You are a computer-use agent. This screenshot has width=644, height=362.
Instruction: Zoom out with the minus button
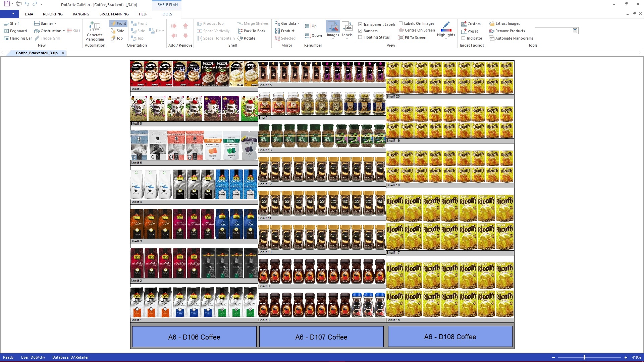click(553, 358)
